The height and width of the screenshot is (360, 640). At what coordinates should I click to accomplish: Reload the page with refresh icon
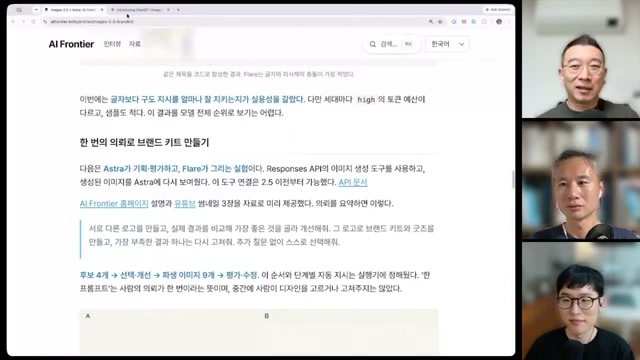33,21
